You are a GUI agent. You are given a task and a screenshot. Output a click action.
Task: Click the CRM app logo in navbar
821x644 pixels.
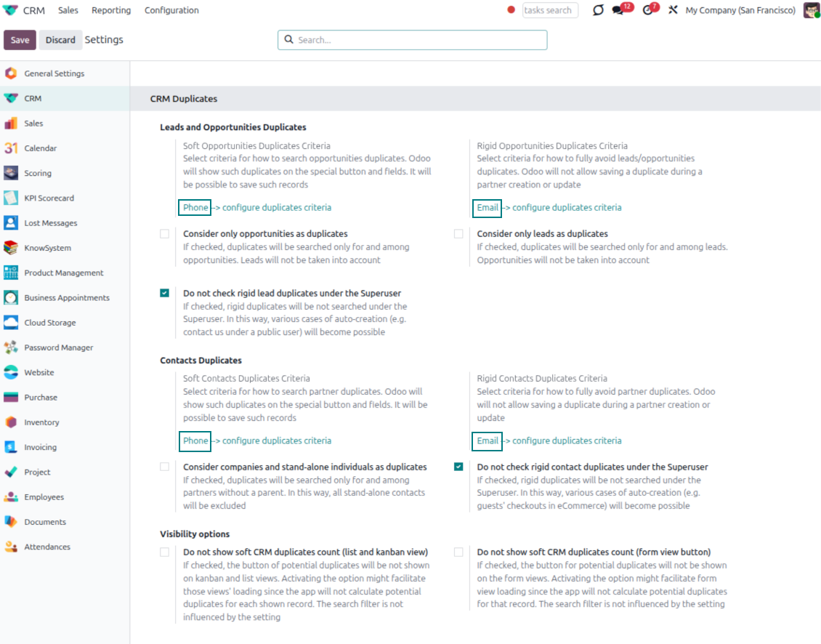point(11,10)
